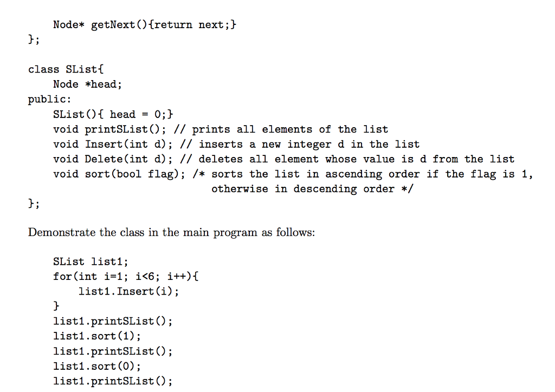The height and width of the screenshot is (392, 555).
Task: Click the 'Node* getNext()' function line
Action: [144, 25]
